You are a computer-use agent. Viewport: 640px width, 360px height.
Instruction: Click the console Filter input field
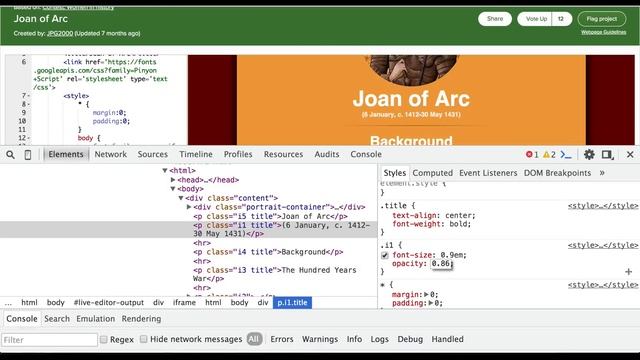[50, 340]
